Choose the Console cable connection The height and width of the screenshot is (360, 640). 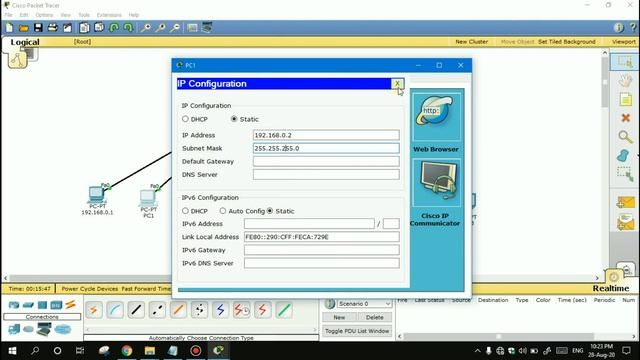coord(115,310)
